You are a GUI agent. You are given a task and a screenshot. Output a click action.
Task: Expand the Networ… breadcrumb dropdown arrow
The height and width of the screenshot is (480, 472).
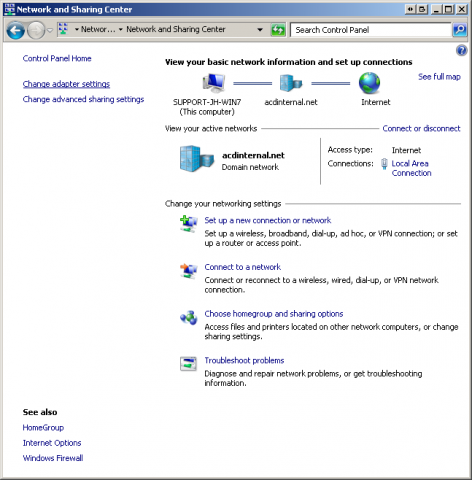pyautogui.click(x=77, y=30)
